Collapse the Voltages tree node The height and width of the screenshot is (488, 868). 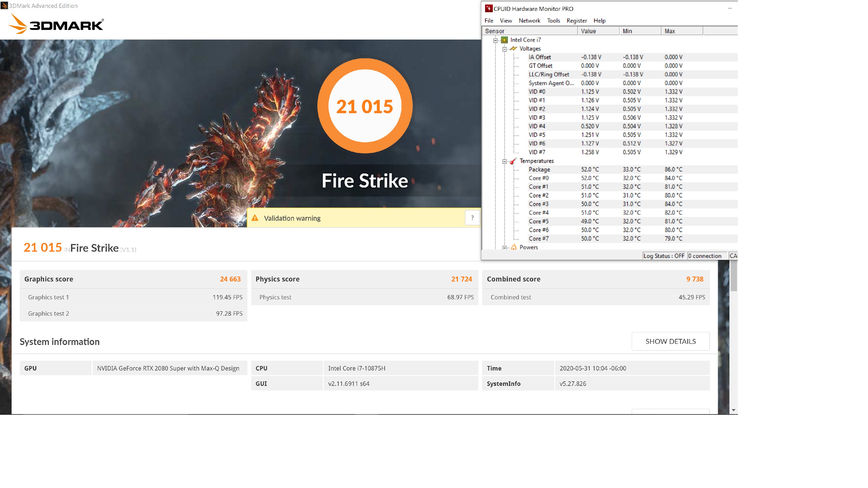(505, 49)
